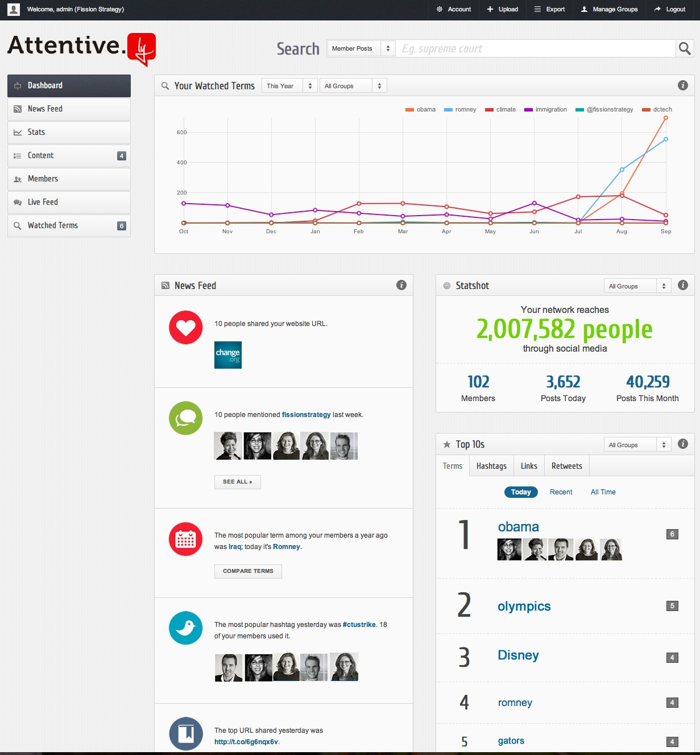
Task: Click the red calendar icon
Action: (185, 539)
